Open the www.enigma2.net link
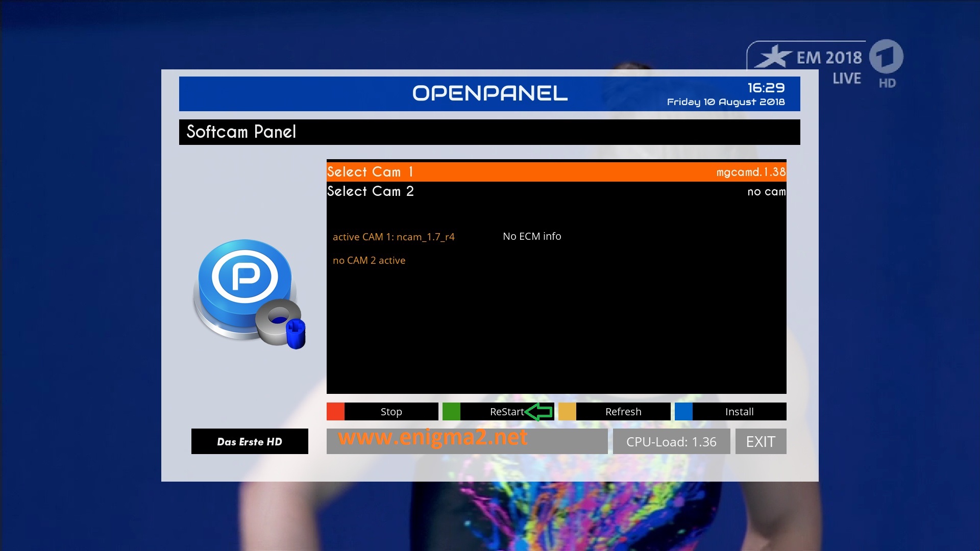Screen dimensions: 980x551 click(433, 438)
